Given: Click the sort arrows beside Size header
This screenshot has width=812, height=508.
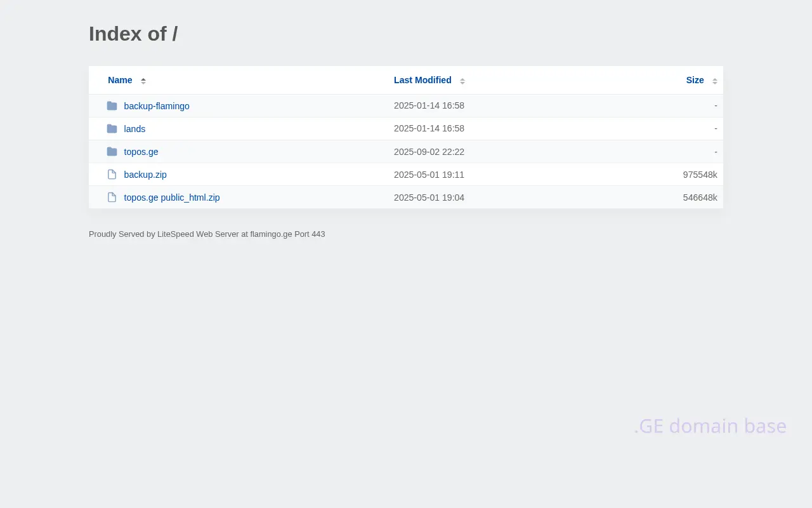Looking at the screenshot, I should click(715, 81).
